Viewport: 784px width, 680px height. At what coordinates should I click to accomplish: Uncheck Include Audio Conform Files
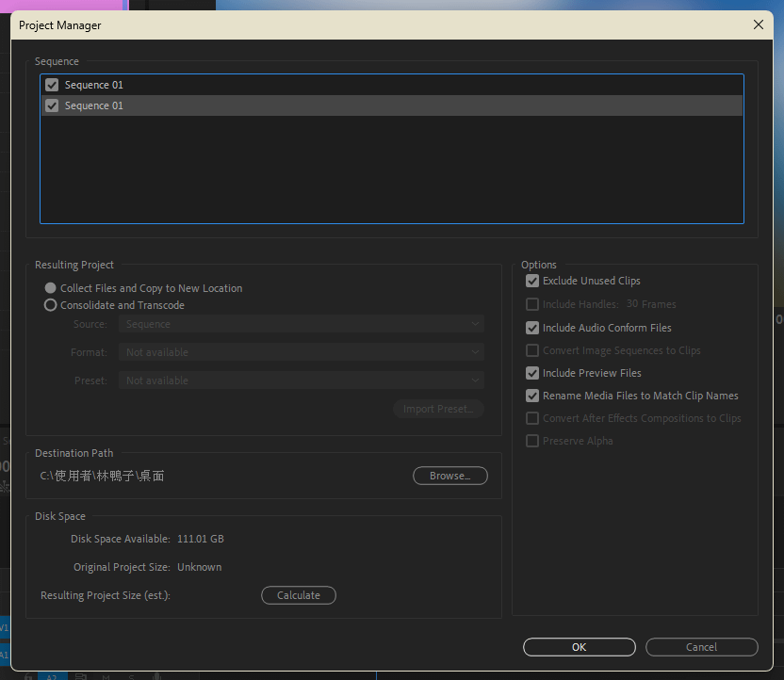pos(532,328)
